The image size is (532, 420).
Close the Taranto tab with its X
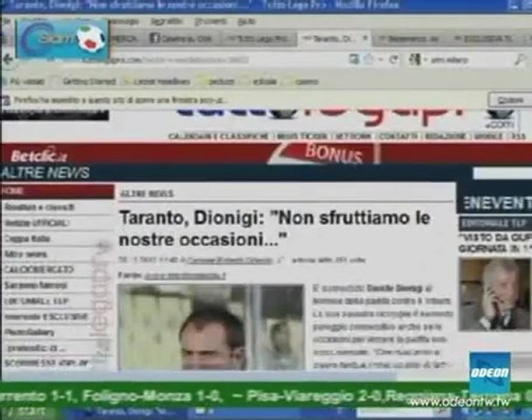coord(365,38)
